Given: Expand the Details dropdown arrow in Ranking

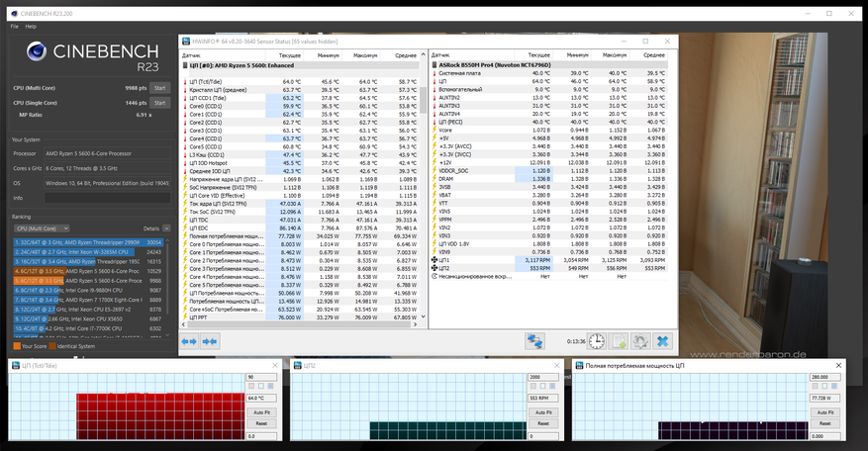Looking at the screenshot, I should [165, 228].
